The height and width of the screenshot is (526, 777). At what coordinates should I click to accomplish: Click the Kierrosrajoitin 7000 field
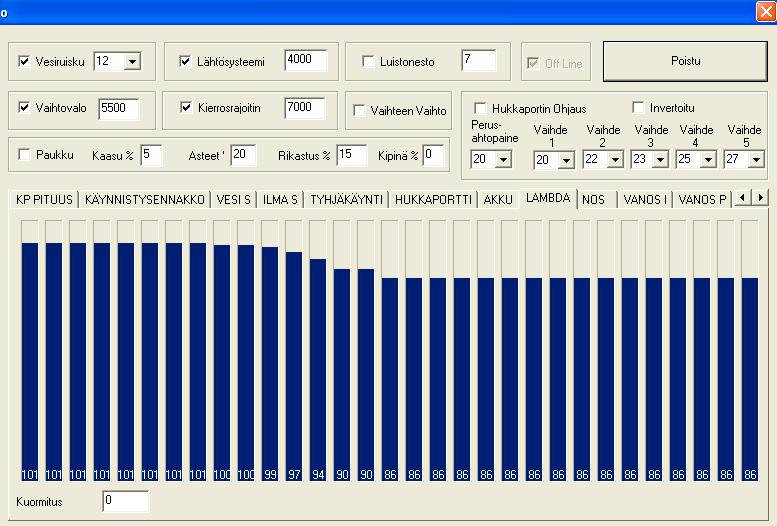(305, 108)
